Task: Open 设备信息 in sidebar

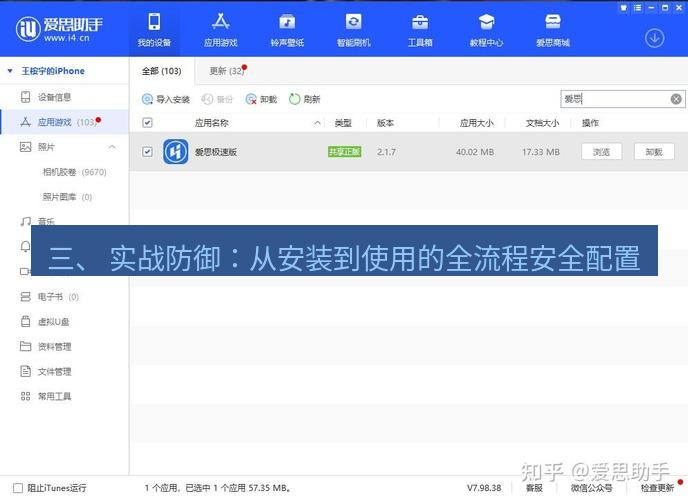Action: click(x=54, y=97)
